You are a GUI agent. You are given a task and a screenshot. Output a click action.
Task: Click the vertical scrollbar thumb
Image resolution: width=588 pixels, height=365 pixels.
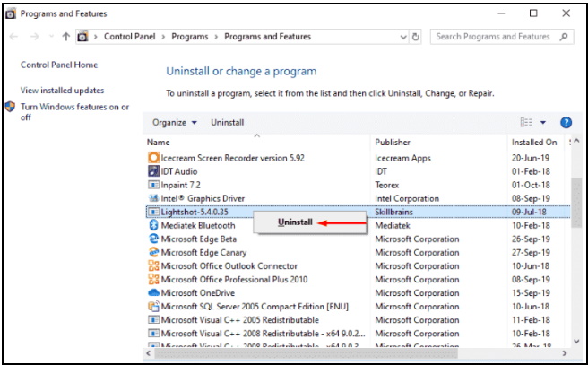click(x=576, y=203)
